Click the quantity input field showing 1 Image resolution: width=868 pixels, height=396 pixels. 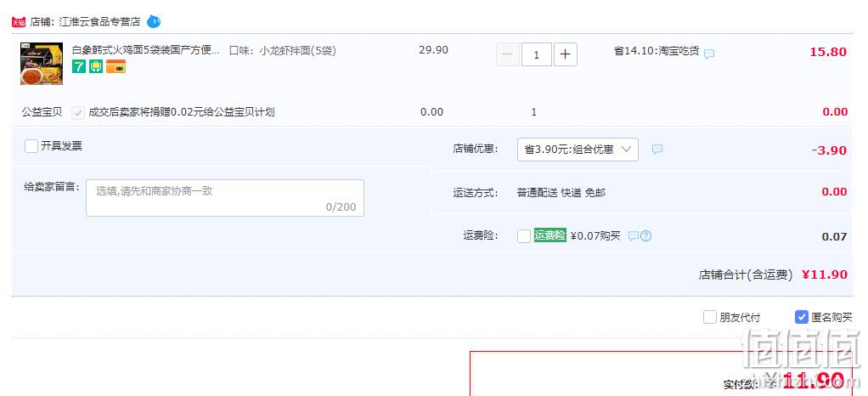tap(537, 54)
